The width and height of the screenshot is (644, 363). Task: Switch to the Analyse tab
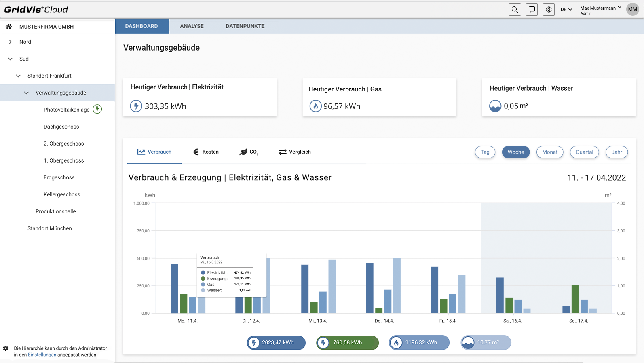point(192,26)
